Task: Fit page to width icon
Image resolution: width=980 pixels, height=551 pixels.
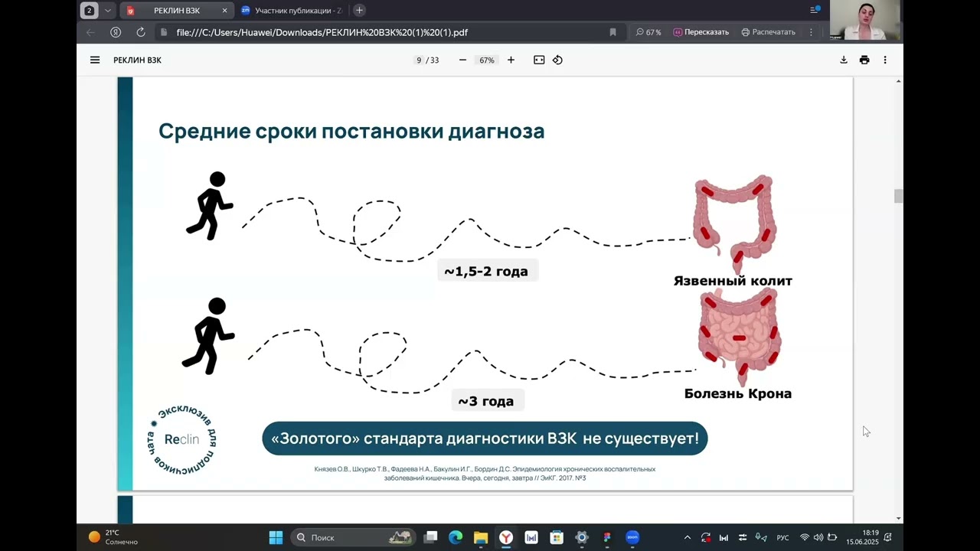Action: click(x=539, y=60)
